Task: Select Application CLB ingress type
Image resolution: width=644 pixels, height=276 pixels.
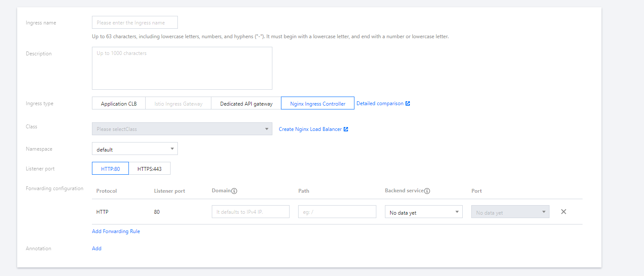Action: [x=119, y=103]
